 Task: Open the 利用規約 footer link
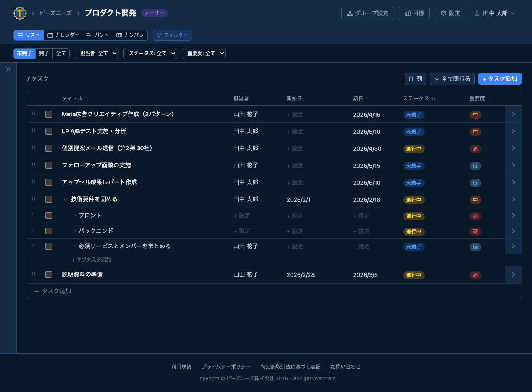[x=181, y=367]
